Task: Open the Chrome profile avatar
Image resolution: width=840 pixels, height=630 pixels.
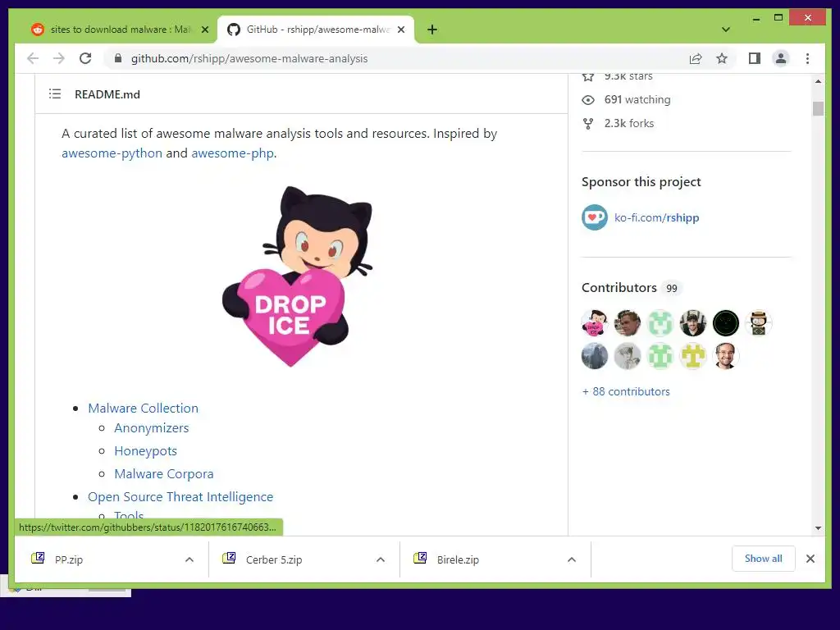Action: [781, 58]
